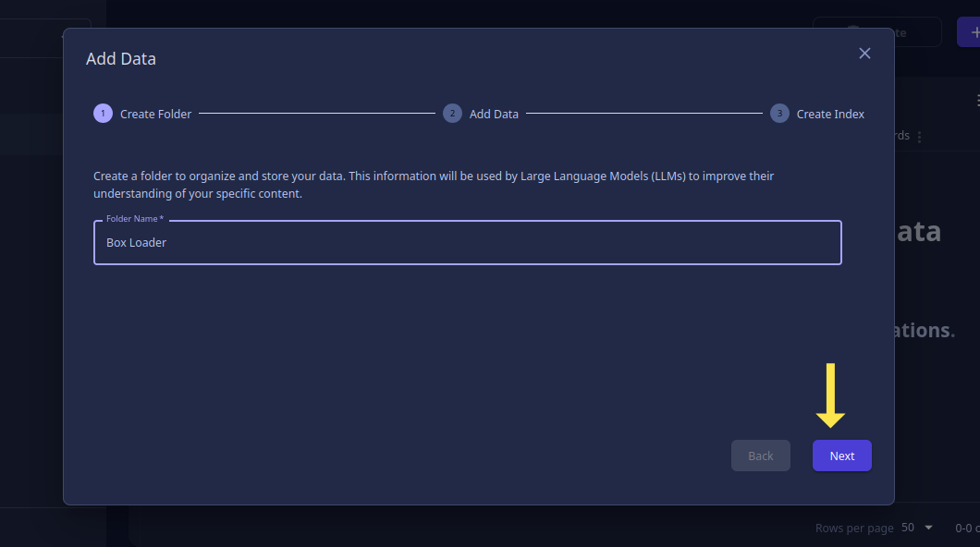Click the step 3 circle icon

point(779,114)
